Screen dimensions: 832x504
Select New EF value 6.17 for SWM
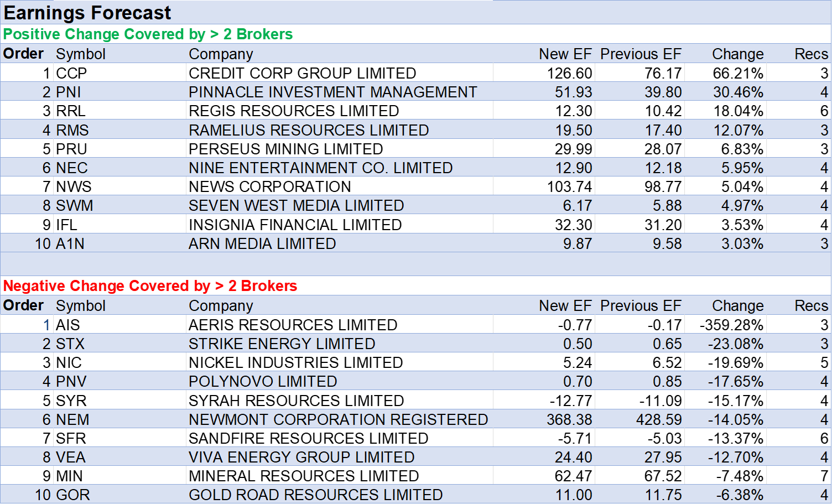[x=577, y=206]
